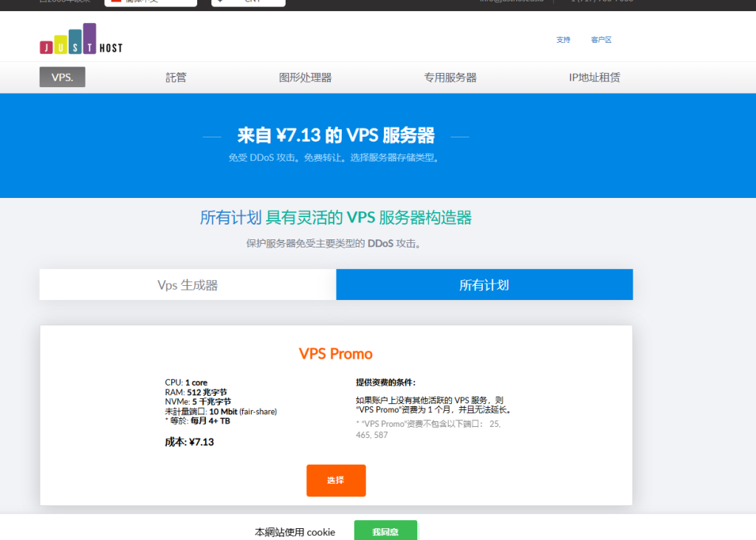Click the VPS Promo plan title
The image size is (756, 540).
[x=336, y=354]
